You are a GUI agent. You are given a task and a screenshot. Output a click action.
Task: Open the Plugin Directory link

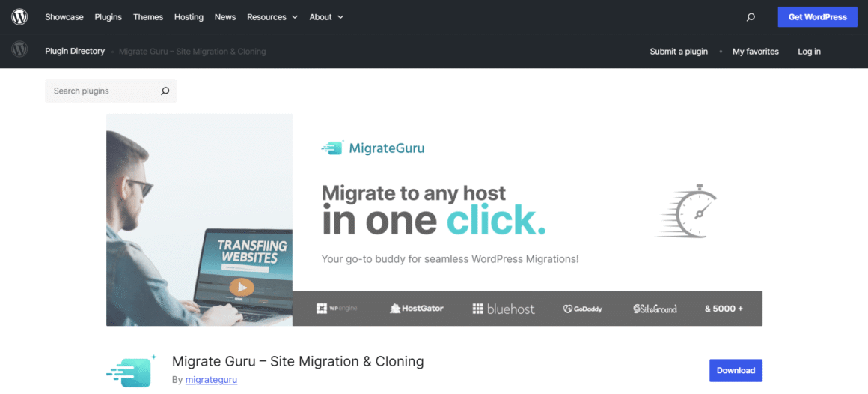[x=75, y=51]
